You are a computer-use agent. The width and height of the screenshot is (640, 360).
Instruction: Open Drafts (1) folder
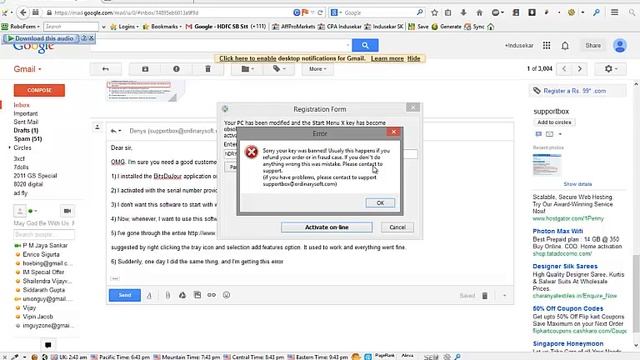[x=26, y=131]
